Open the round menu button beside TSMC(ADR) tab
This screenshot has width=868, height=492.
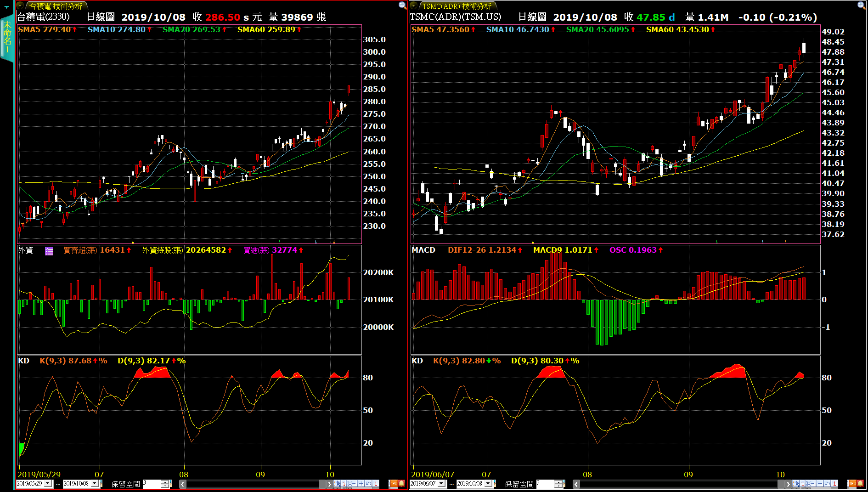pos(414,6)
